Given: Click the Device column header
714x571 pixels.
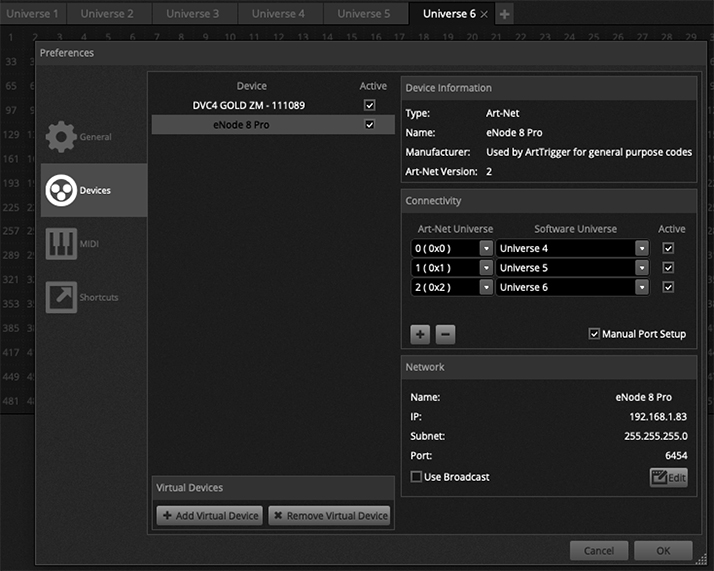Looking at the screenshot, I should tap(252, 86).
